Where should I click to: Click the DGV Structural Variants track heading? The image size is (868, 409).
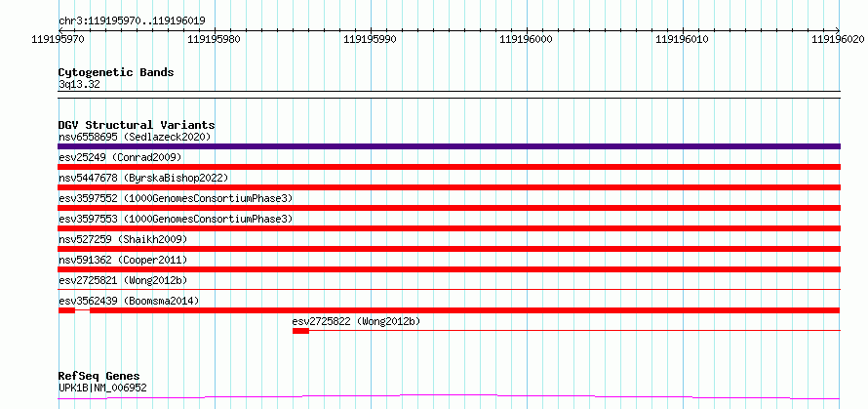pyautogui.click(x=137, y=125)
